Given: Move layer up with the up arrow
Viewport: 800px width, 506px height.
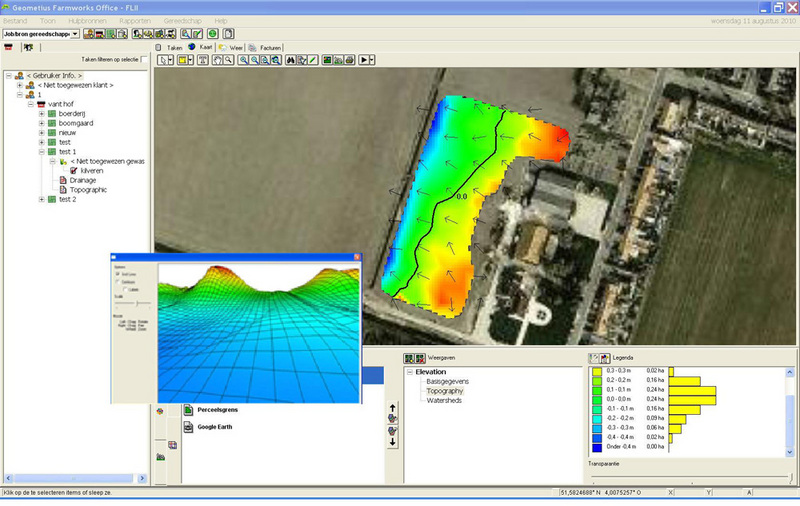Looking at the screenshot, I should click(392, 408).
